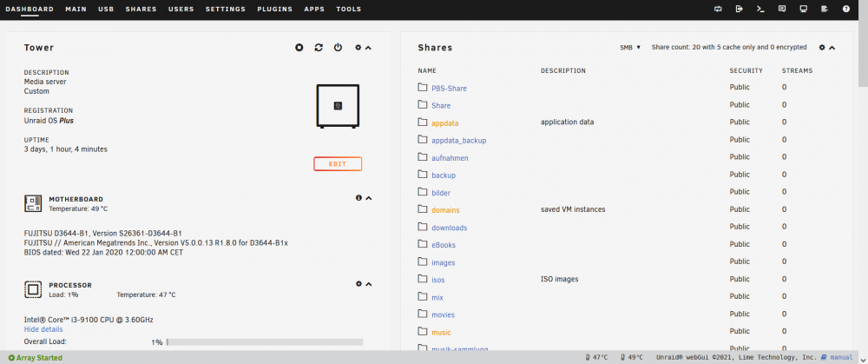The image size is (868, 364).
Task: Collapse the Shares panel
Action: (x=832, y=48)
